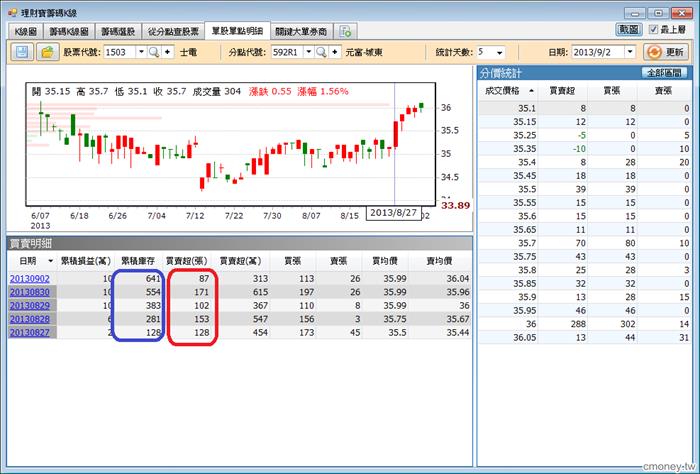Switch to the 關鍵大單券商 tab

[x=301, y=32]
